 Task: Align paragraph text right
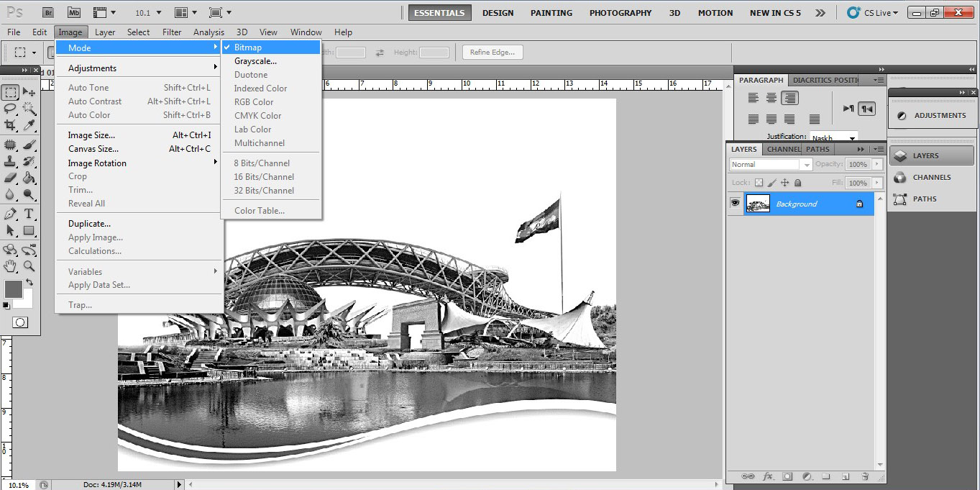[x=790, y=99]
